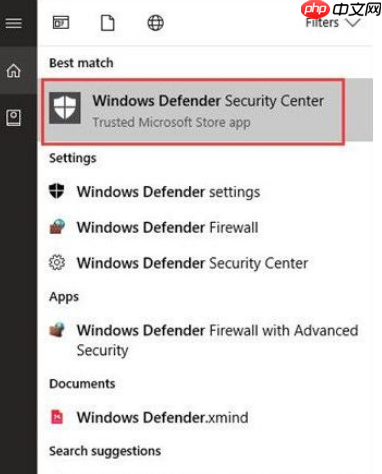Screen dimensions: 382x474
Task: Filter results by Web globe icon
Action: click(x=155, y=23)
